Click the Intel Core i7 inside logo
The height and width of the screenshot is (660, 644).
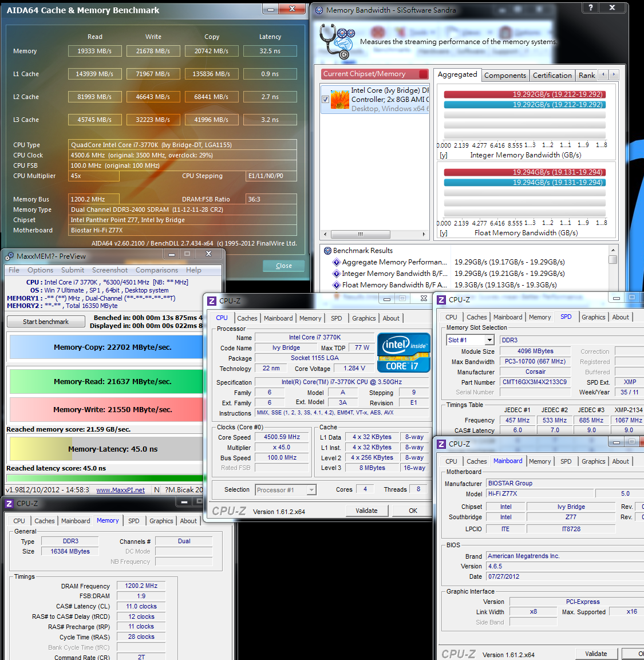tap(403, 352)
